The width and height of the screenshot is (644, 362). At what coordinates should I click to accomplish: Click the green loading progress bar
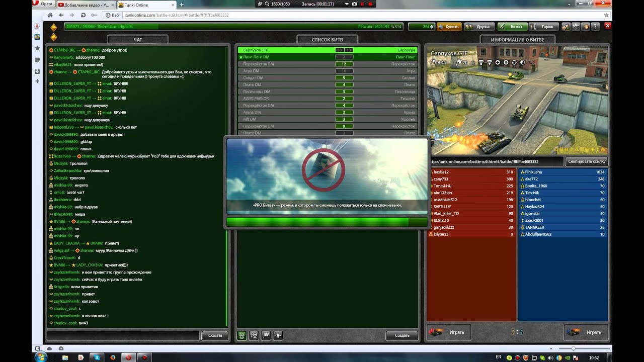327,222
